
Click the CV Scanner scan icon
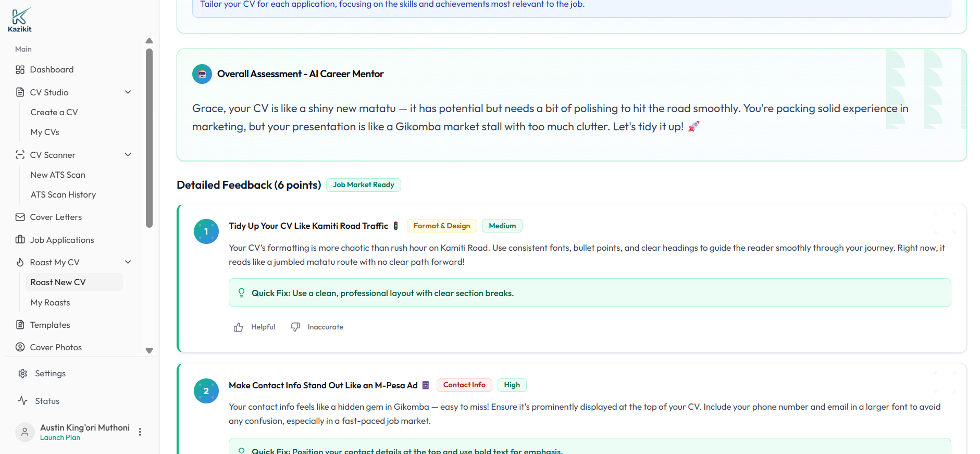coord(20,155)
